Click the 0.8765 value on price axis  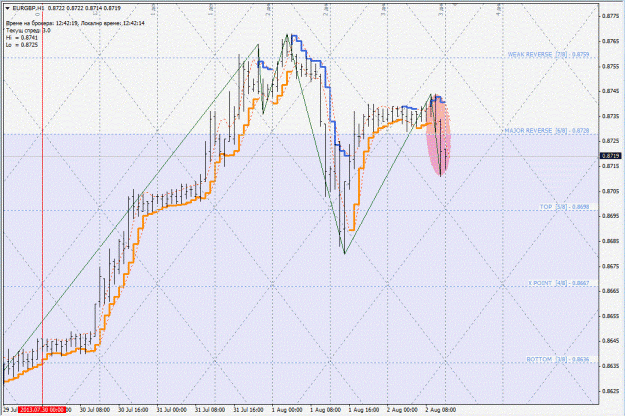click(611, 41)
